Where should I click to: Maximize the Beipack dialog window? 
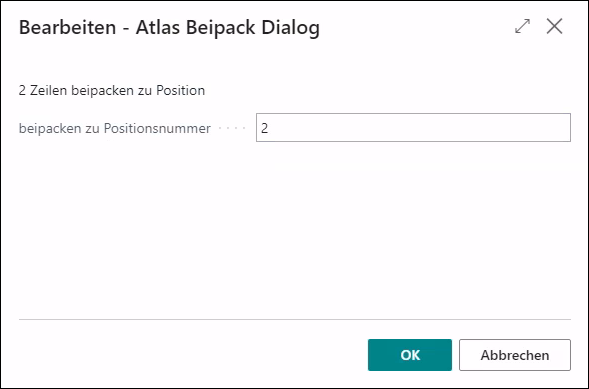(x=523, y=26)
